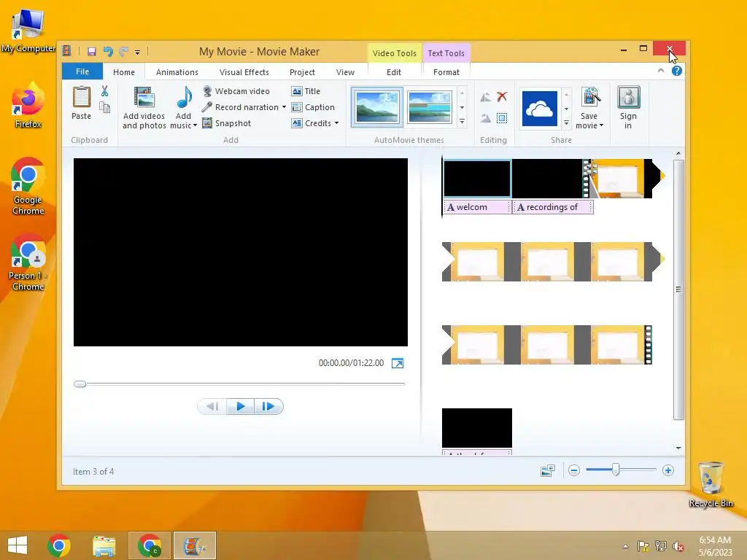Image resolution: width=747 pixels, height=560 pixels.
Task: Start Webcam video capture
Action: click(236, 91)
